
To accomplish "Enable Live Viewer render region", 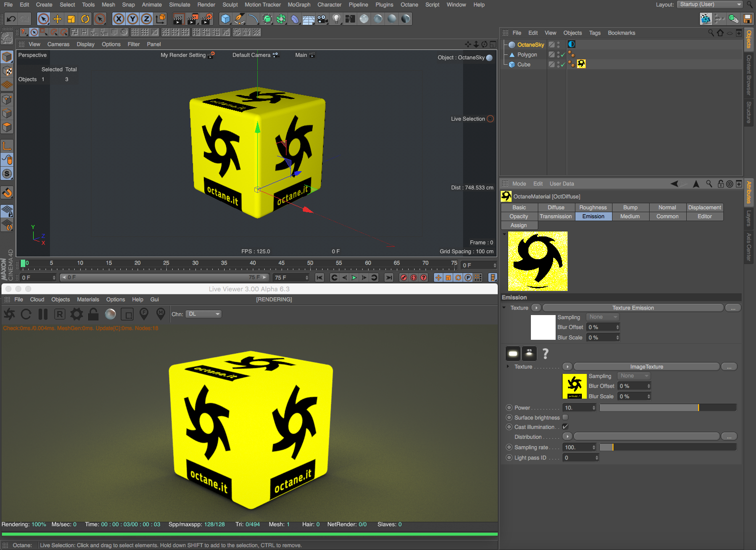I will [127, 314].
